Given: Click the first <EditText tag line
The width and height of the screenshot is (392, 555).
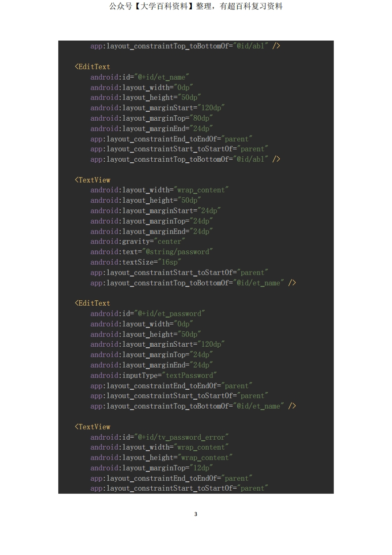Looking at the screenshot, I should (92, 67).
